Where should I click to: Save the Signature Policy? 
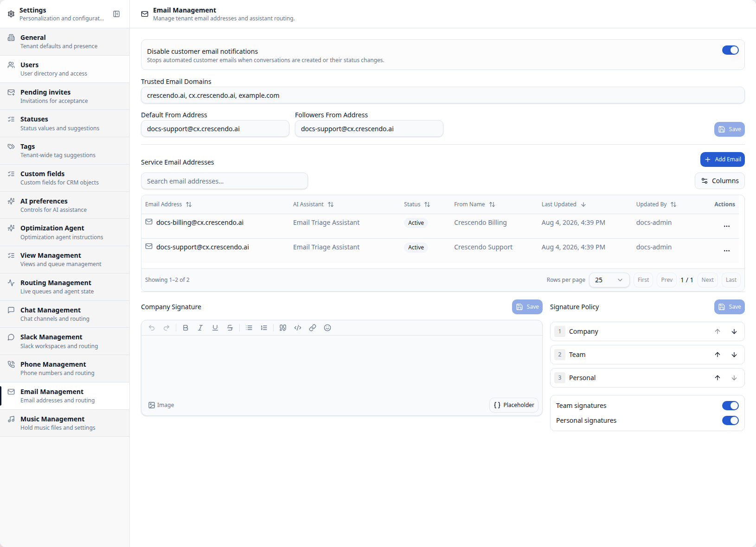click(x=730, y=307)
